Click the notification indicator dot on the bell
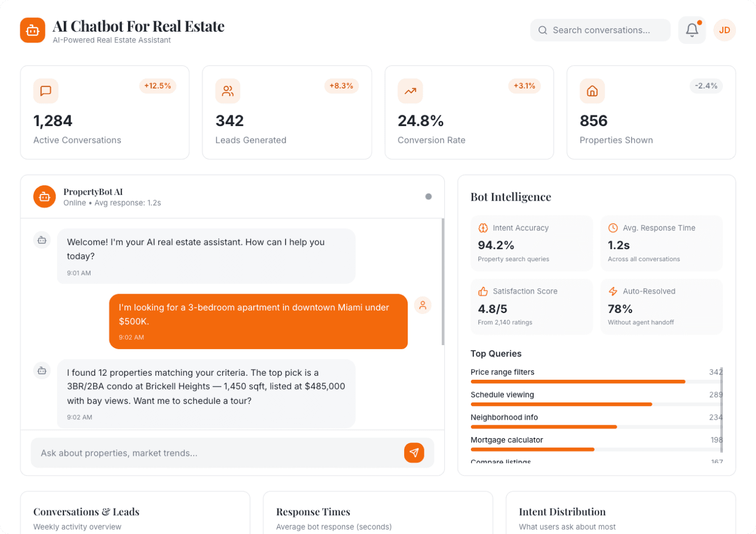 point(699,22)
